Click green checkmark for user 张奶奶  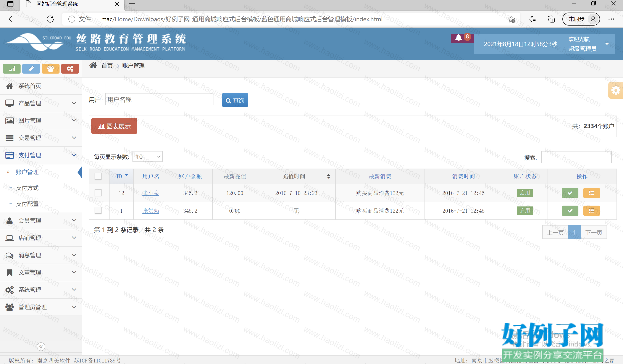coord(570,211)
